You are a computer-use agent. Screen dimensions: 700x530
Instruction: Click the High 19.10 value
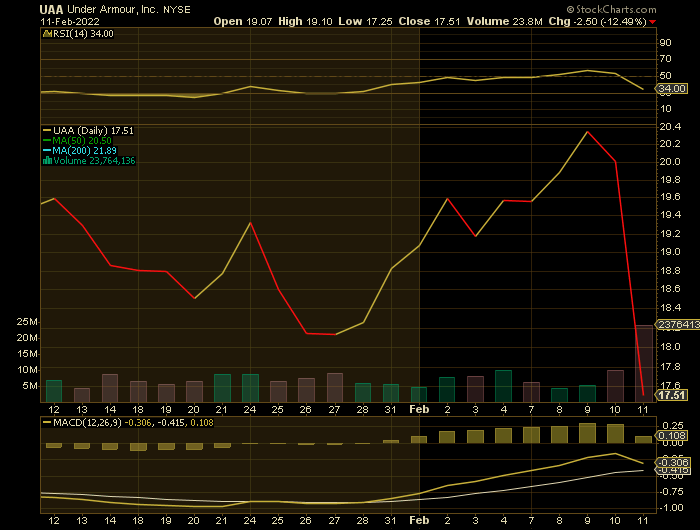click(x=305, y=21)
